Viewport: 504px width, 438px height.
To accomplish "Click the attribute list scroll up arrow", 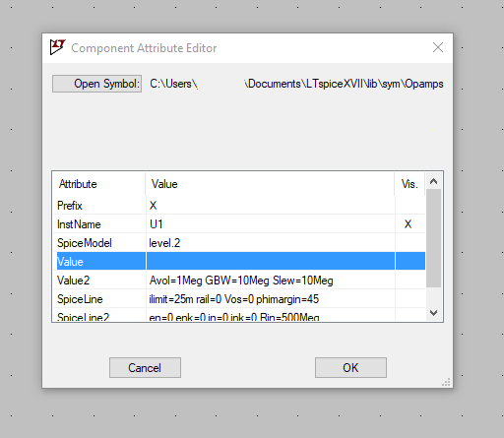I will click(x=433, y=181).
